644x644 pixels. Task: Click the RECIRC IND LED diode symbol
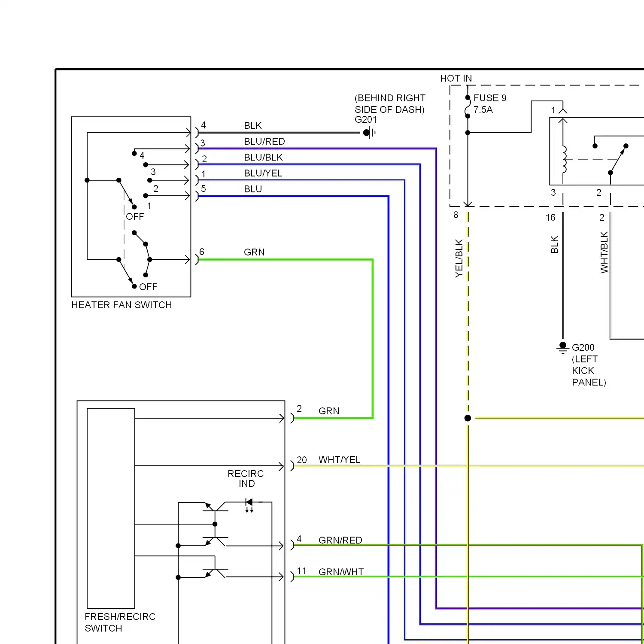[249, 505]
